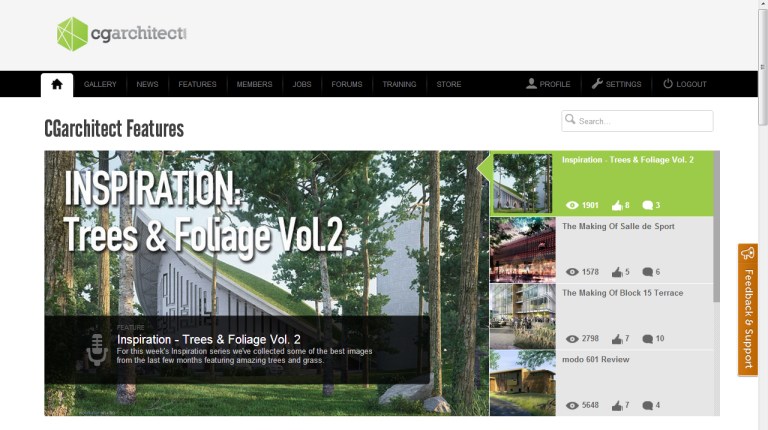Click the home icon tab
Screen dimensions: 768x430
57,84
